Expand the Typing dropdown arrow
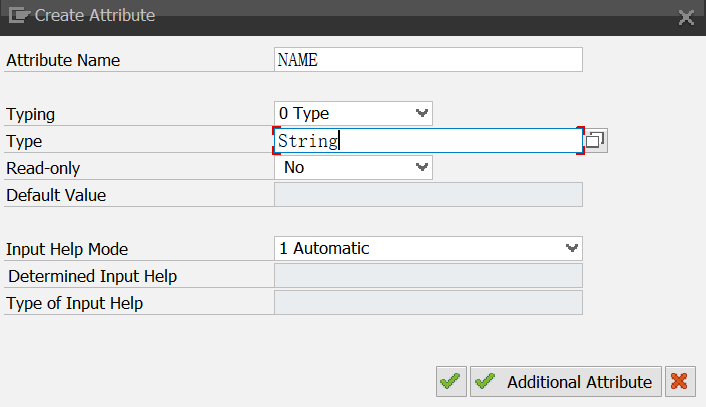 (421, 113)
